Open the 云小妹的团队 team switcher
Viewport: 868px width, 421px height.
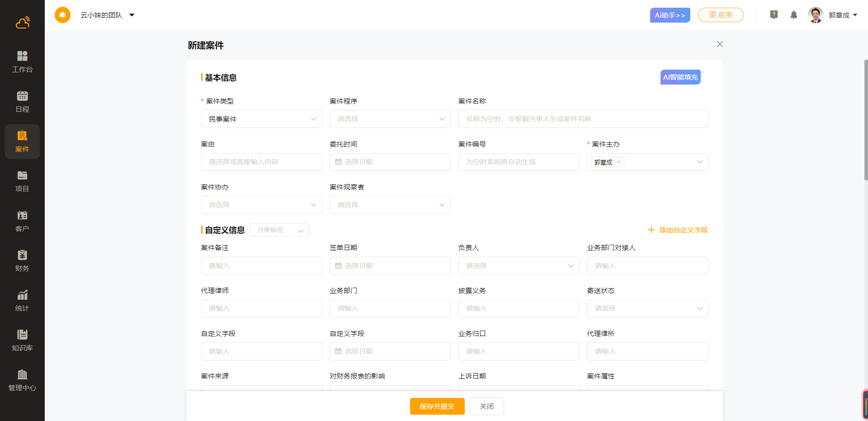click(x=108, y=15)
